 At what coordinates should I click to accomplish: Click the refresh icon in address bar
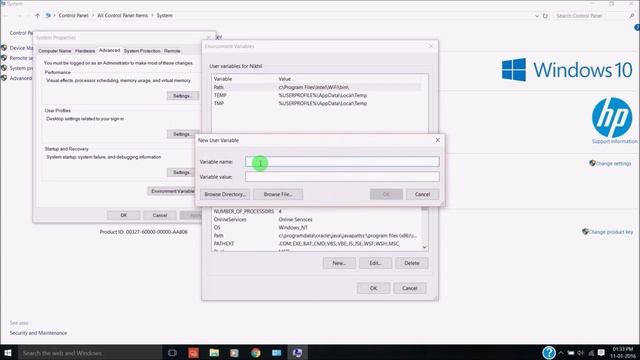tap(545, 16)
